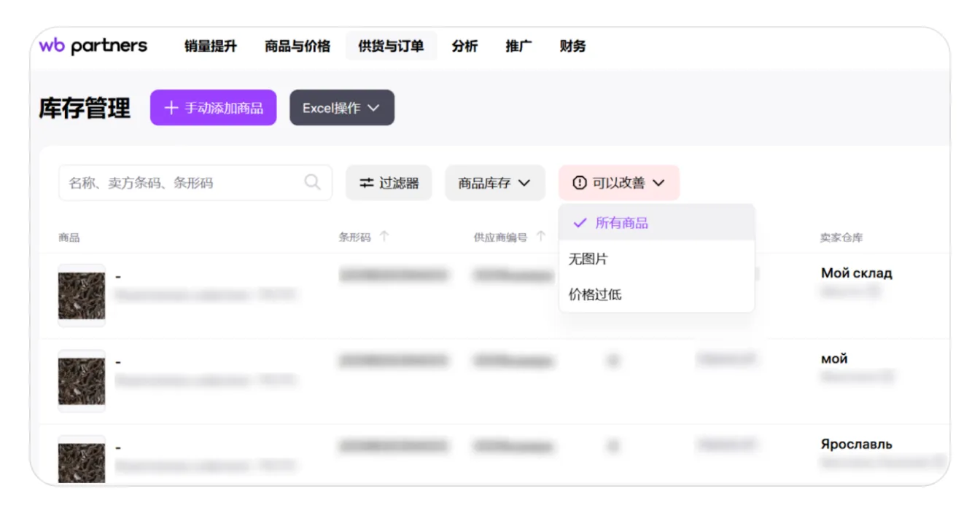Click the wb partners logo
Screen dimensions: 980x513
(x=93, y=46)
